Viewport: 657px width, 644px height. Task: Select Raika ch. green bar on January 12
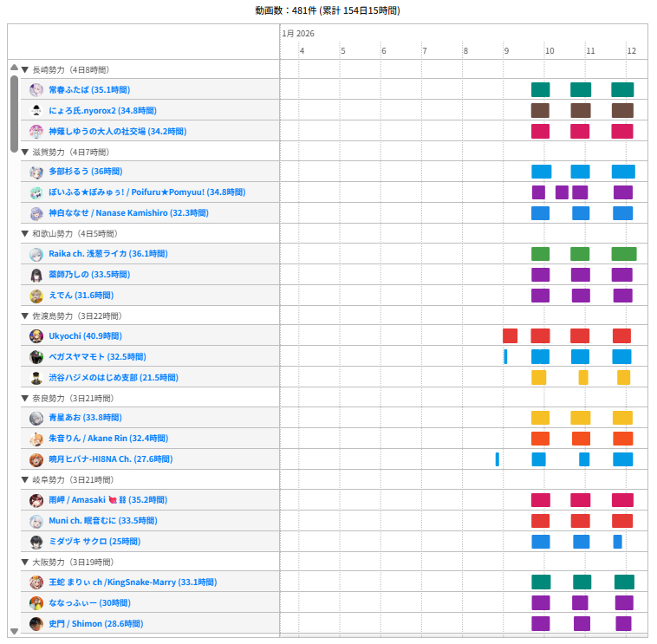coord(624,254)
